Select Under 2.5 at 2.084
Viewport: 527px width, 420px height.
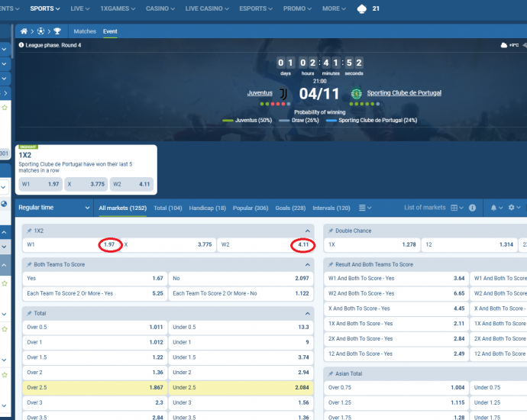241,387
